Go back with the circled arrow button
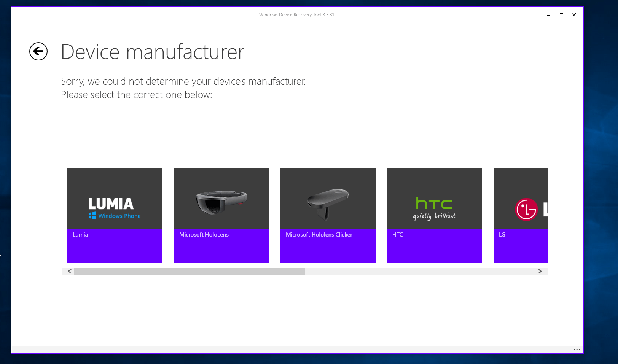Screen dimensions: 618x364 38,51
